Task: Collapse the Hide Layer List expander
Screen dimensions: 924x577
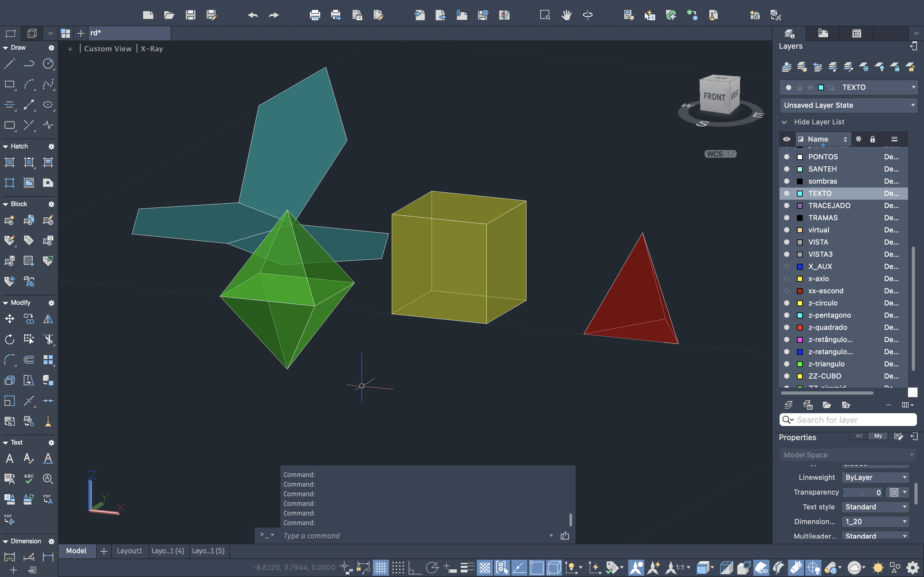Action: pos(784,122)
